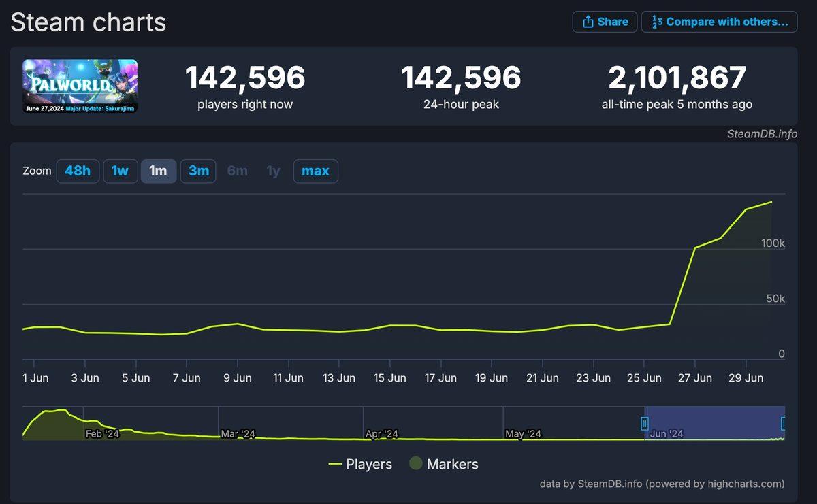The height and width of the screenshot is (504, 817).
Task: Click the chart peak near 29 Jun
Action: click(x=747, y=209)
